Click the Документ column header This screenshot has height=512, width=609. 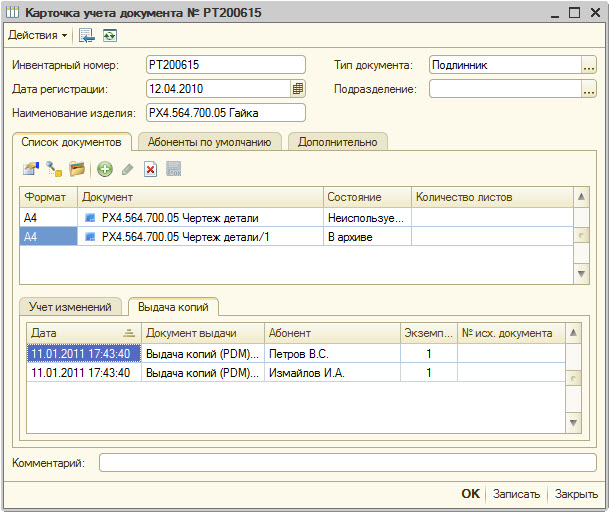pyautogui.click(x=200, y=197)
